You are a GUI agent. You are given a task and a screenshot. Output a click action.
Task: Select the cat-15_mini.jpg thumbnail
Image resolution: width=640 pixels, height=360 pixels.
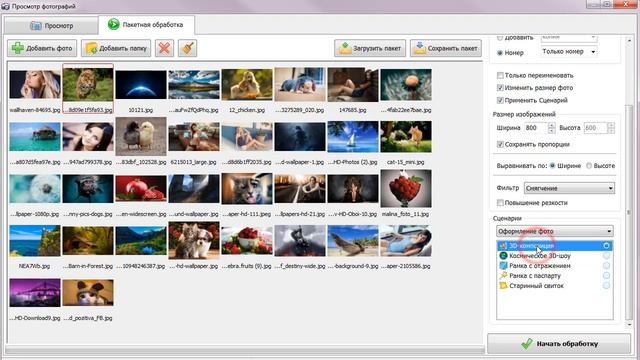click(x=406, y=137)
